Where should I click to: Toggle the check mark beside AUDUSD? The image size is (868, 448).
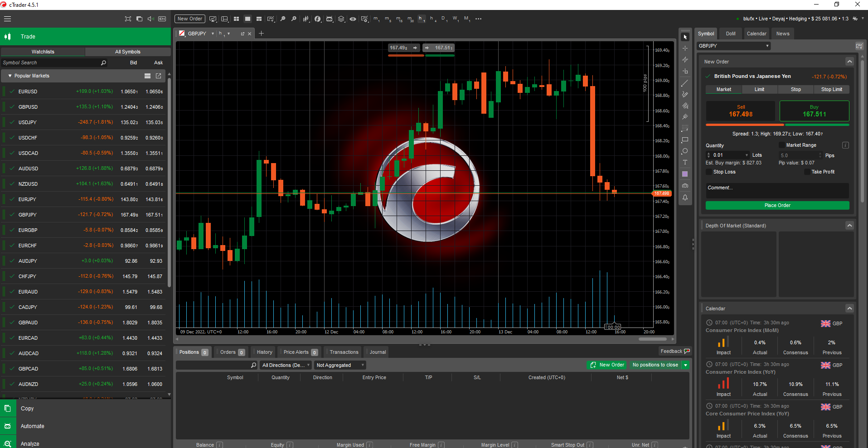click(x=11, y=169)
